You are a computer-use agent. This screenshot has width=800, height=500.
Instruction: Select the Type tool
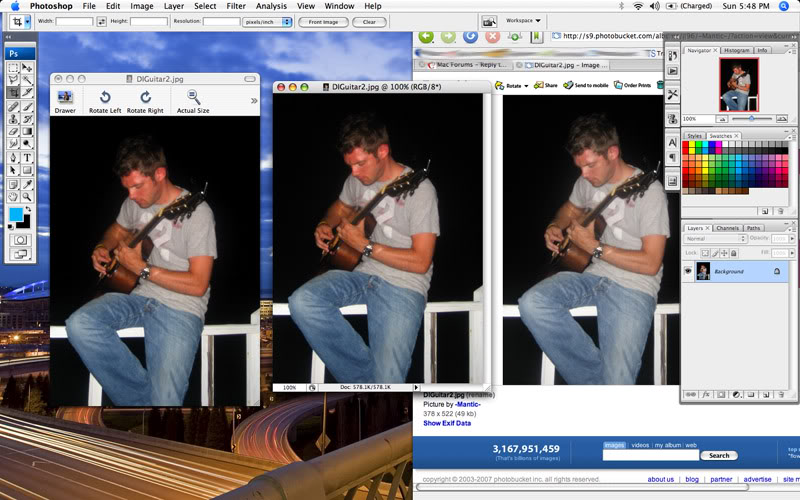click(27, 158)
